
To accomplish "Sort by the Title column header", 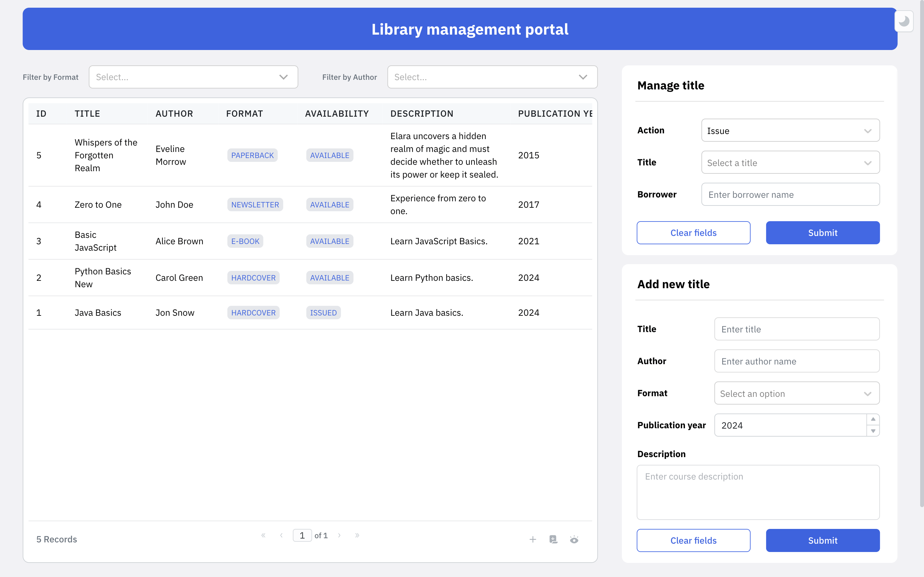I will 87,114.
